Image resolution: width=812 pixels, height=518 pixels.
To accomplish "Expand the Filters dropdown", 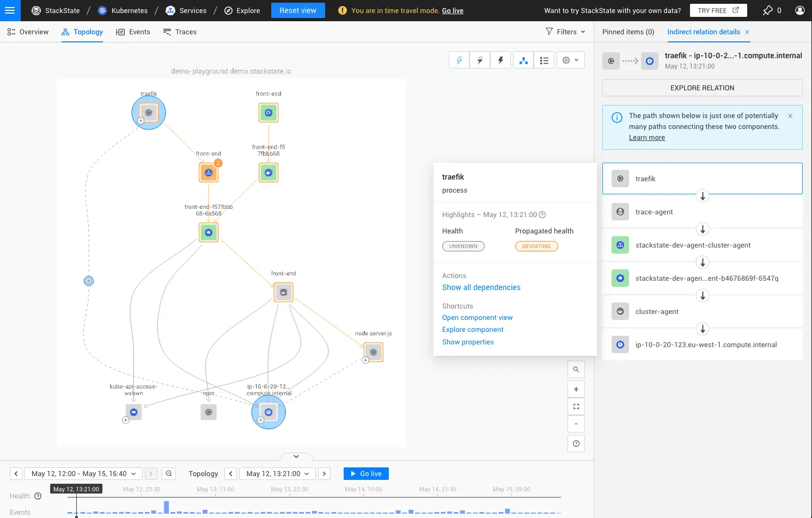I will [x=565, y=32].
